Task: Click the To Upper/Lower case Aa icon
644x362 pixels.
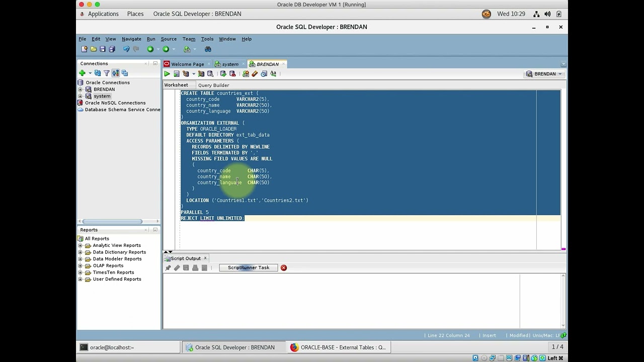Action: click(273, 74)
